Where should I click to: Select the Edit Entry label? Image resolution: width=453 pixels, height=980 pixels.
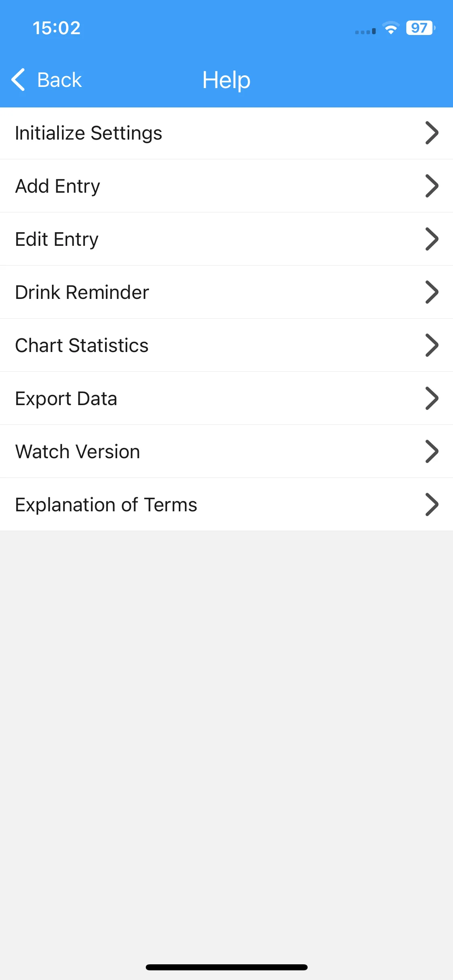pyautogui.click(x=57, y=239)
